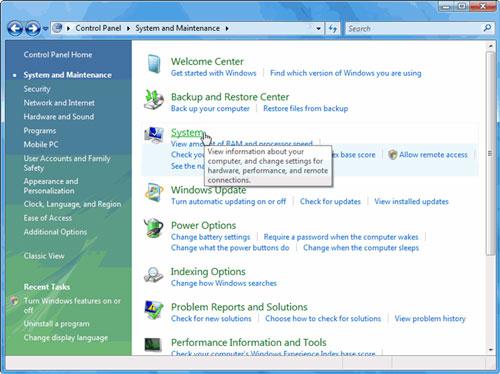Click Require a password when the computer wakes
The height and width of the screenshot is (374, 500).
coord(341,237)
